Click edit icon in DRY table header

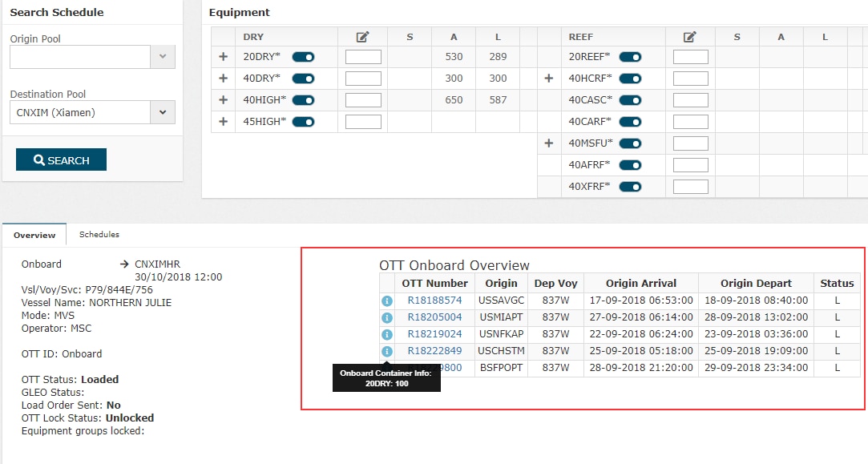[362, 36]
